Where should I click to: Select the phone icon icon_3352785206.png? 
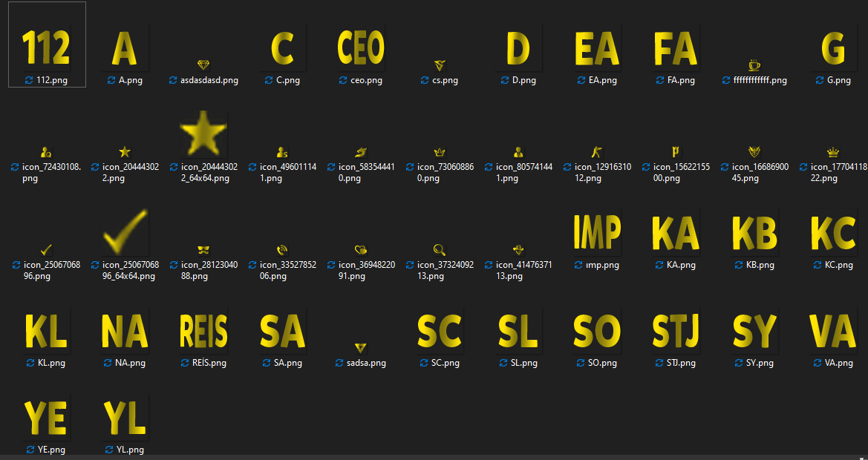[x=282, y=250]
